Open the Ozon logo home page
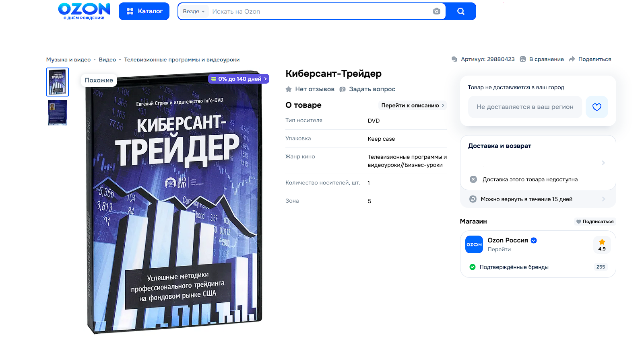Image resolution: width=644 pixels, height=353 pixels. pos(84,11)
